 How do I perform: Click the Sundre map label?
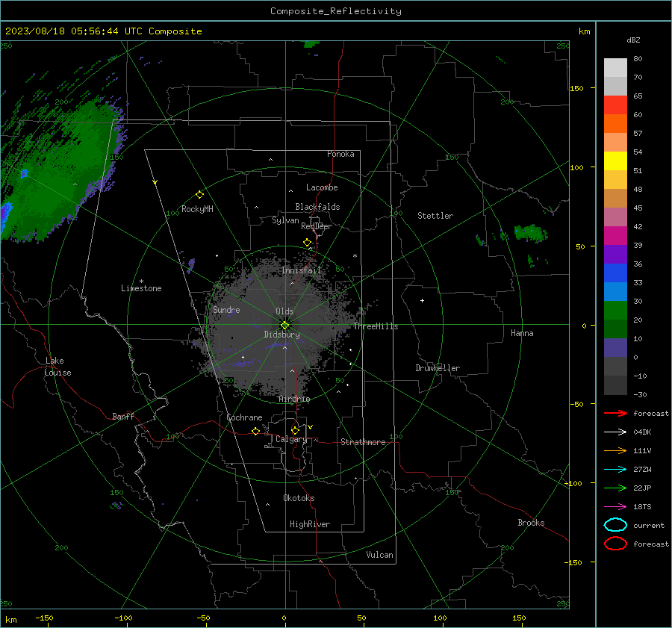click(x=226, y=309)
